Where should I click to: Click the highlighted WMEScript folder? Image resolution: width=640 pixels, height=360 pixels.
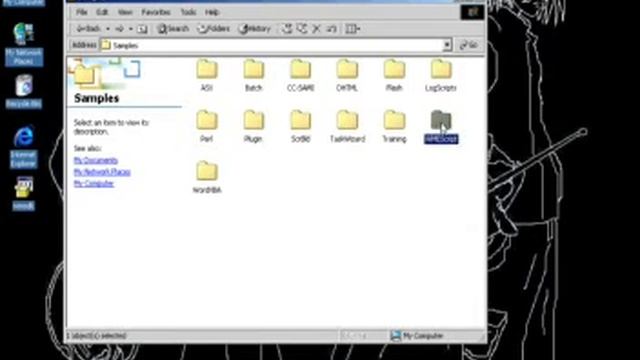[x=441, y=127]
